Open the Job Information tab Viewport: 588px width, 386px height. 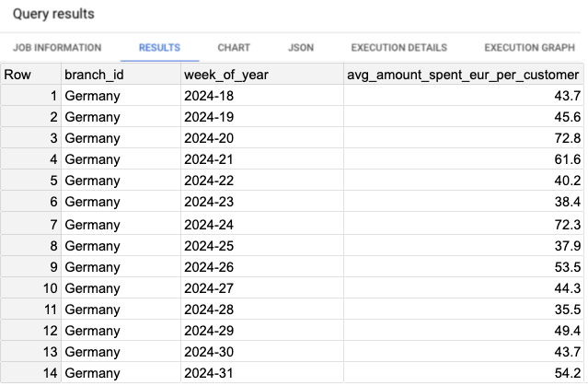click(x=57, y=47)
